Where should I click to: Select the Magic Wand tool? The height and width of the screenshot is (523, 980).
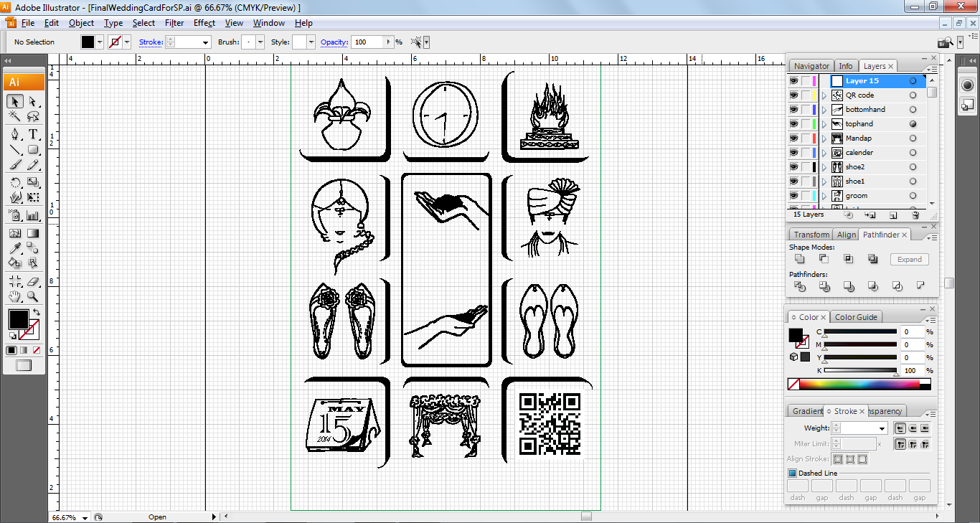15,117
